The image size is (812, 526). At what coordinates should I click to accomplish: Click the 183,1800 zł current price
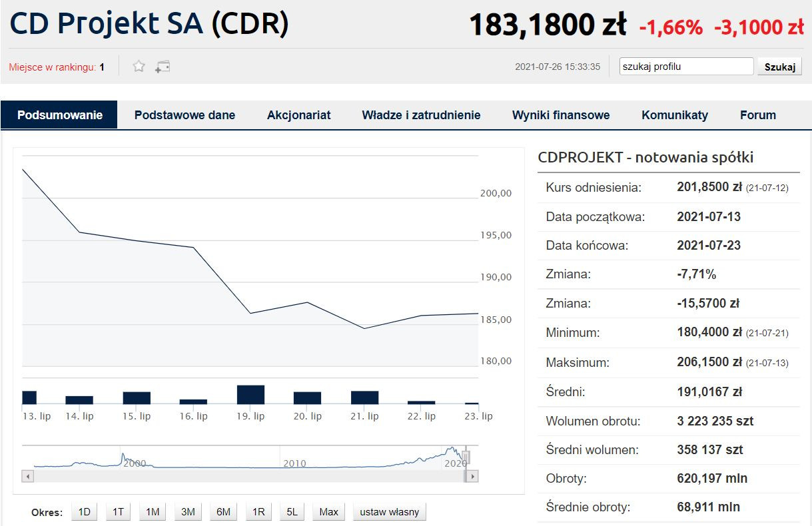[548, 25]
